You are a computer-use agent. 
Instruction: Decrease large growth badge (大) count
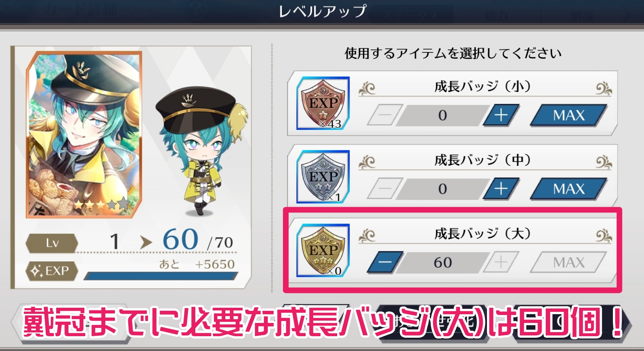[385, 262]
